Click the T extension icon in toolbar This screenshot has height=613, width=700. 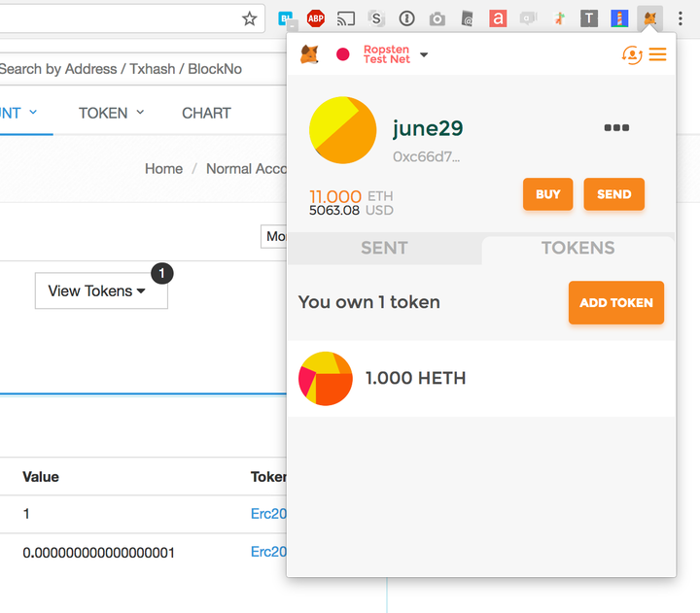[589, 18]
